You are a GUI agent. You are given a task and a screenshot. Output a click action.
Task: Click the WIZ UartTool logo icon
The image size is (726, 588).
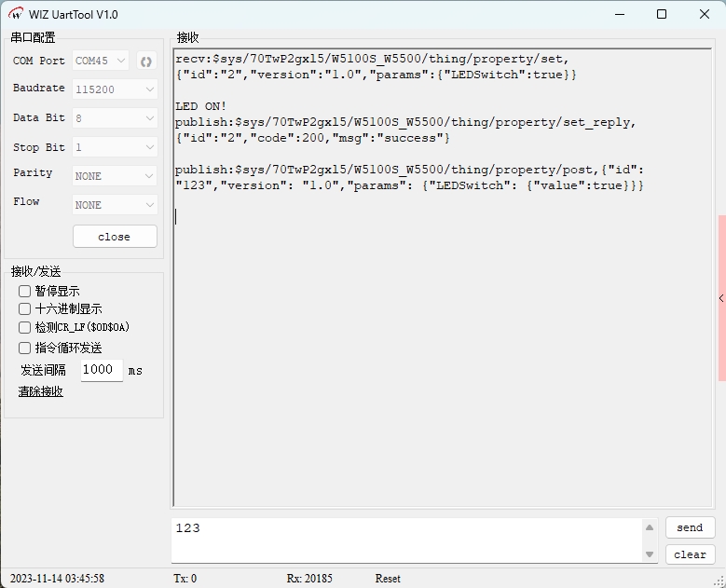16,14
